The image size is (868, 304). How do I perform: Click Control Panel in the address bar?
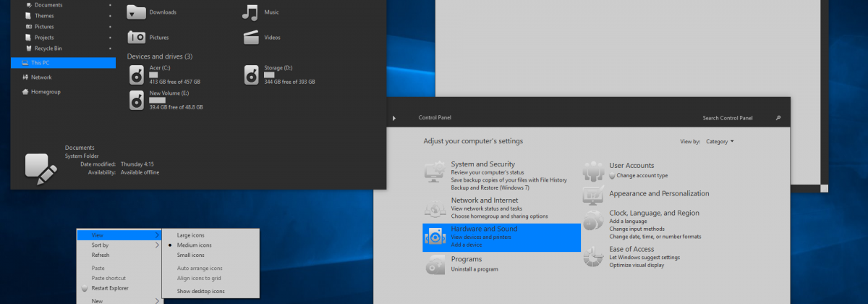(435, 118)
